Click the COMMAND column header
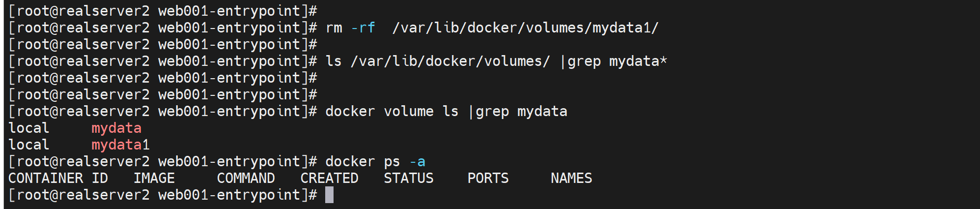 [246, 178]
